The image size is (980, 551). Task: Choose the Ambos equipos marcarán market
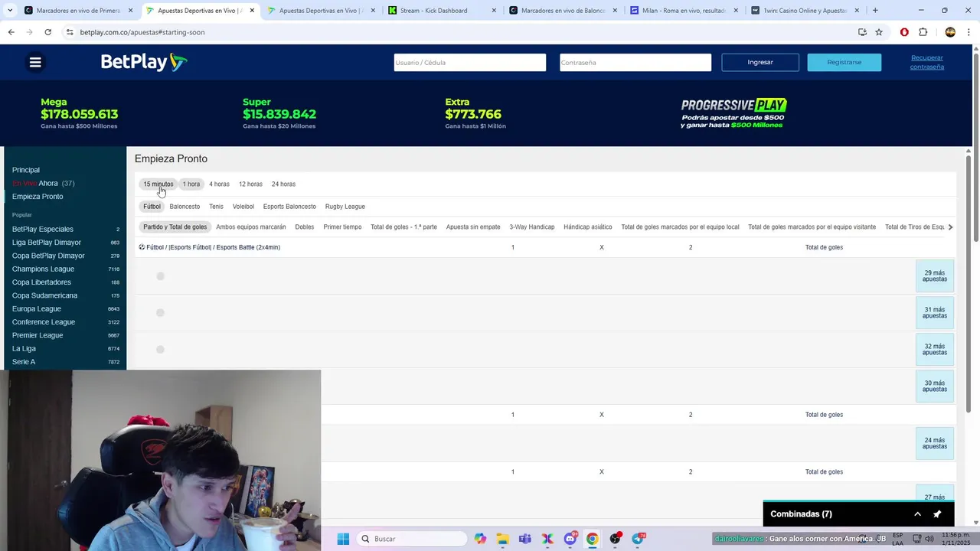click(251, 227)
